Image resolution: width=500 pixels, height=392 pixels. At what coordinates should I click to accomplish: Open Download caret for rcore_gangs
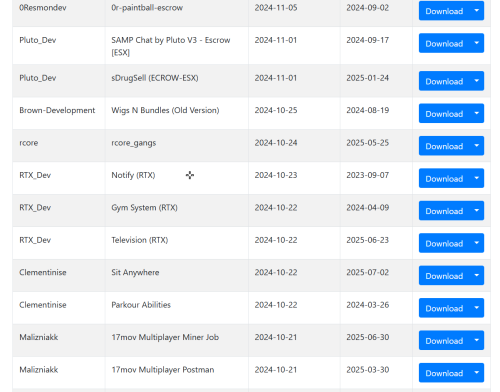pyautogui.click(x=477, y=146)
